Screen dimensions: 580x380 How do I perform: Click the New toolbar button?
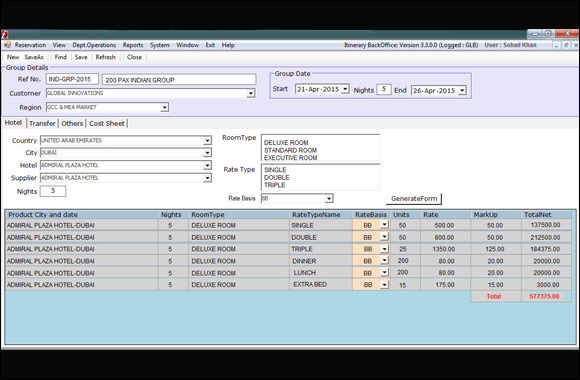tap(13, 57)
